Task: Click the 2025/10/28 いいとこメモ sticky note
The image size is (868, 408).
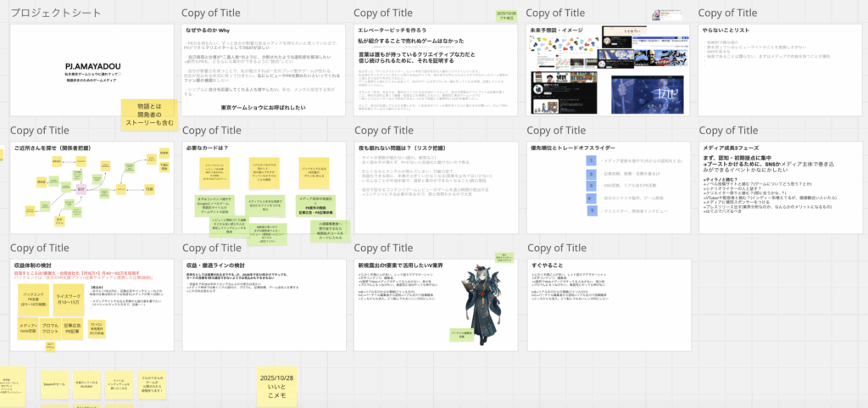Action: click(x=275, y=386)
